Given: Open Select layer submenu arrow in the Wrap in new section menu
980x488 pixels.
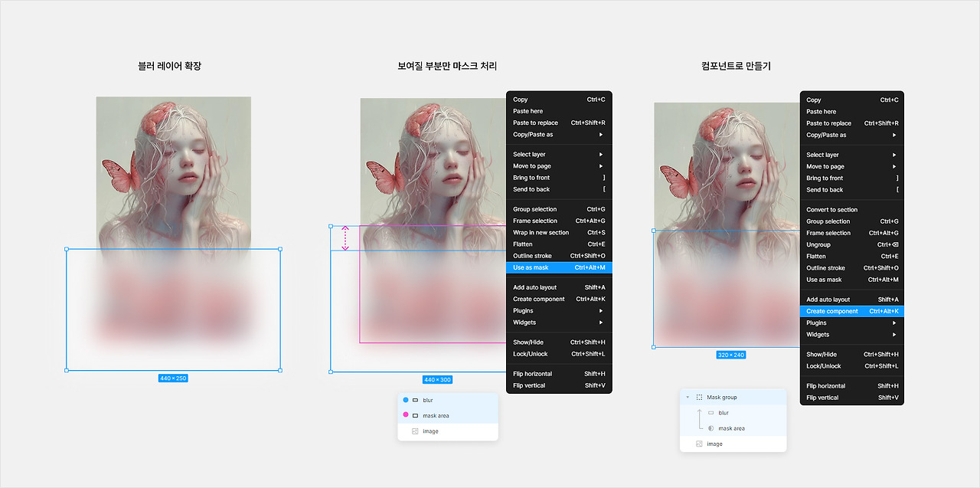Looking at the screenshot, I should (x=601, y=154).
